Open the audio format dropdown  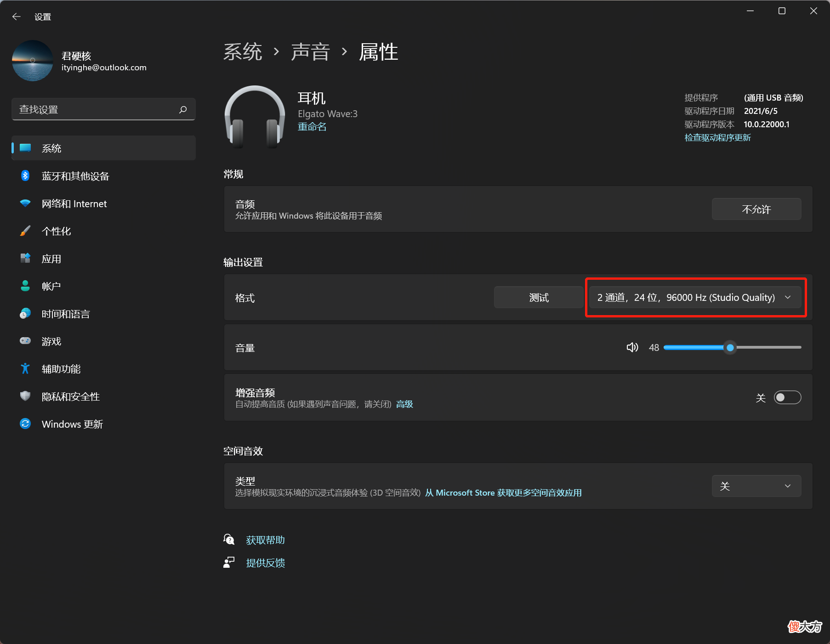pos(695,297)
